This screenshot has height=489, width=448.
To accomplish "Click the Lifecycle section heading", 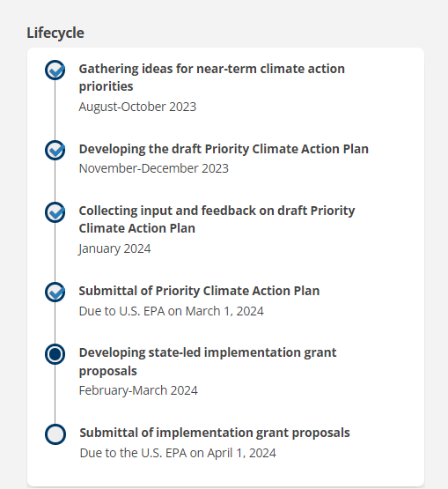I will 55,33.
